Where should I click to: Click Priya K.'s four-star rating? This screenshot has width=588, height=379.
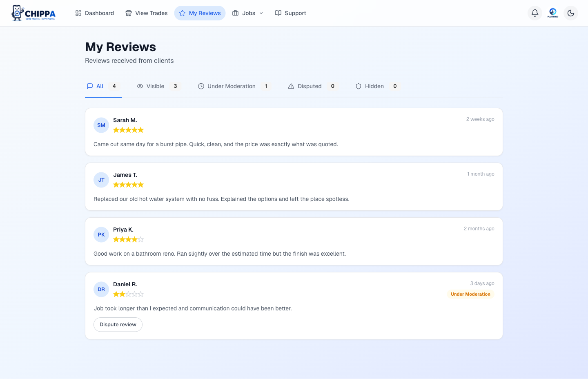128,239
